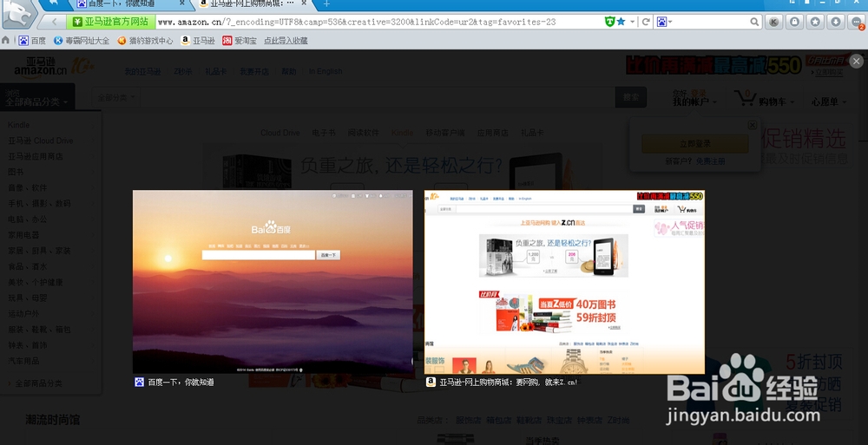Focus the browser search box
868x445 pixels.
712,23
